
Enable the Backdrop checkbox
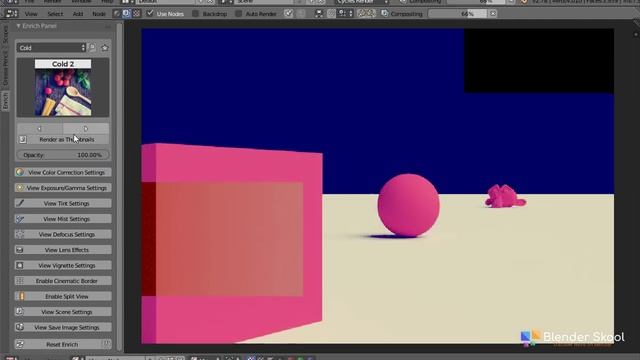[x=195, y=13]
